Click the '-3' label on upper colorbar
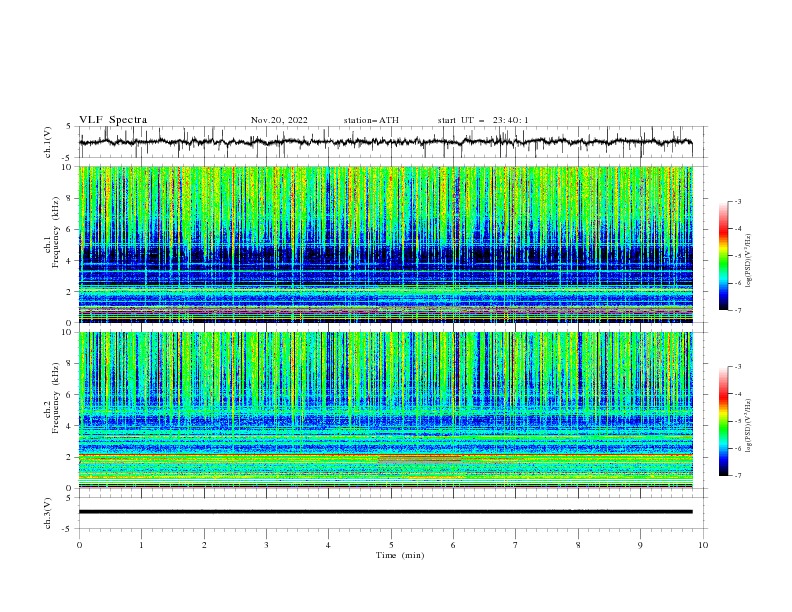792x612 pixels. (x=738, y=201)
